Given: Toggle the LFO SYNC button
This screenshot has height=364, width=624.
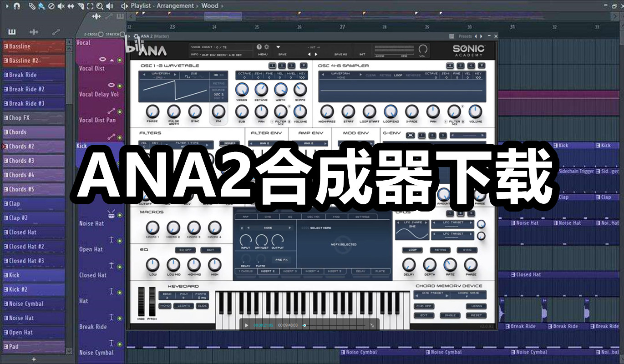Looking at the screenshot, I should click(467, 250).
